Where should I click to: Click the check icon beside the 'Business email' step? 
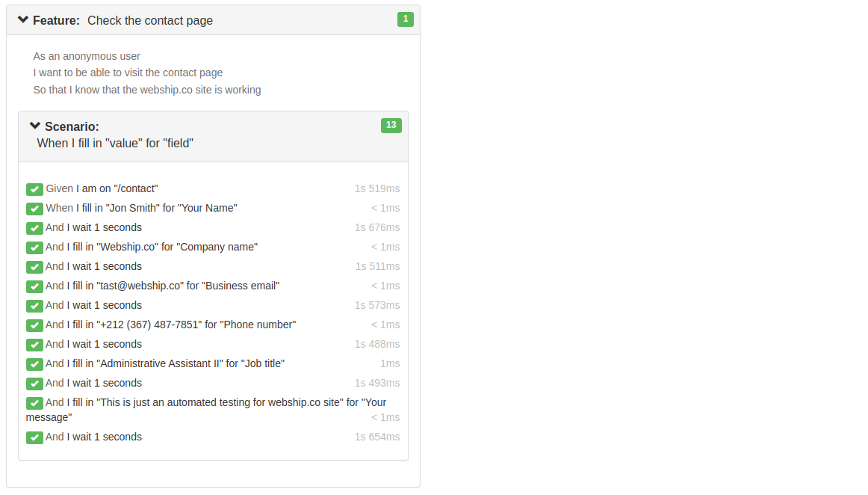[x=34, y=286]
